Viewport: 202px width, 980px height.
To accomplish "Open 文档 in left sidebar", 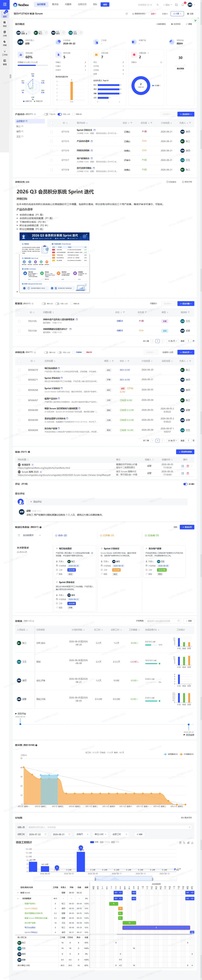I will (5, 34).
